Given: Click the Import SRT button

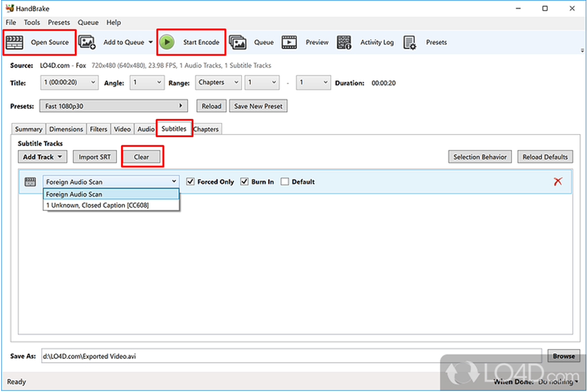Looking at the screenshot, I should click(x=94, y=156).
